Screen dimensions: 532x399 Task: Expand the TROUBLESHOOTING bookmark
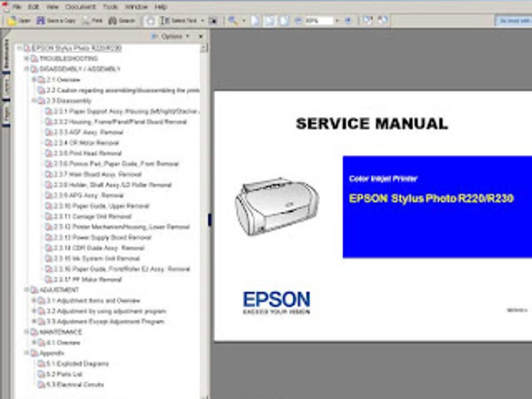pyautogui.click(x=26, y=59)
